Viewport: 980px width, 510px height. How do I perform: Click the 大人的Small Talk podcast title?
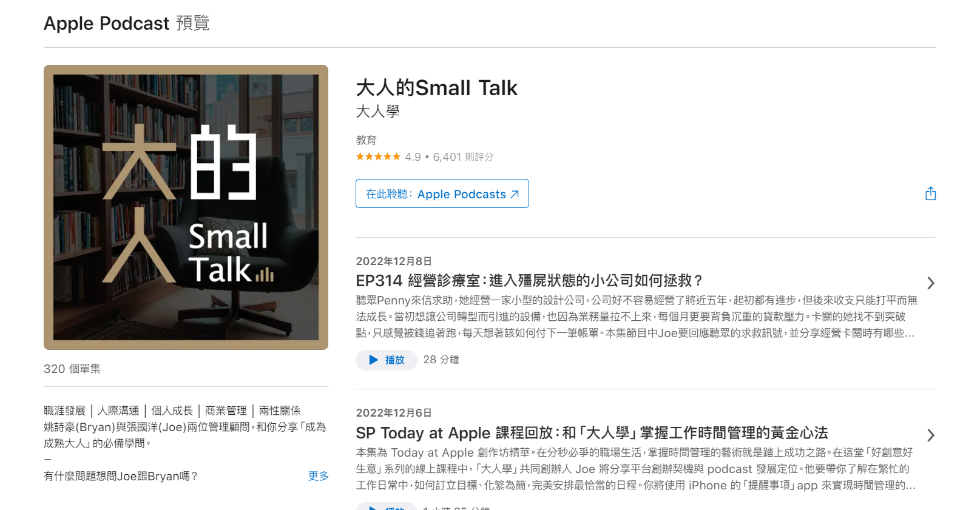pyautogui.click(x=436, y=88)
